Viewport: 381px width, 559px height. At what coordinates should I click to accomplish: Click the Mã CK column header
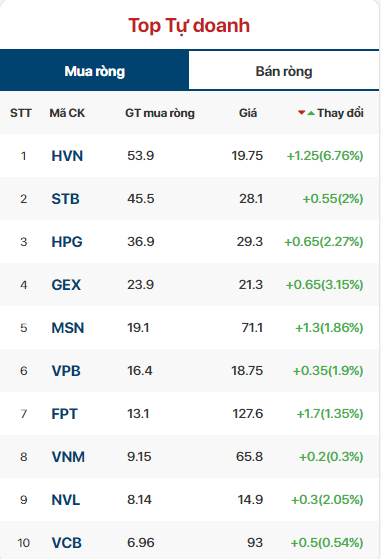tap(67, 113)
